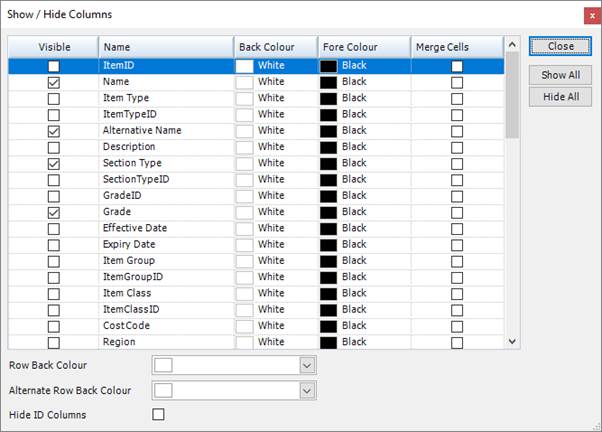Uncheck Visible for Alternative Name row
This screenshot has width=602, height=432.
(x=54, y=131)
